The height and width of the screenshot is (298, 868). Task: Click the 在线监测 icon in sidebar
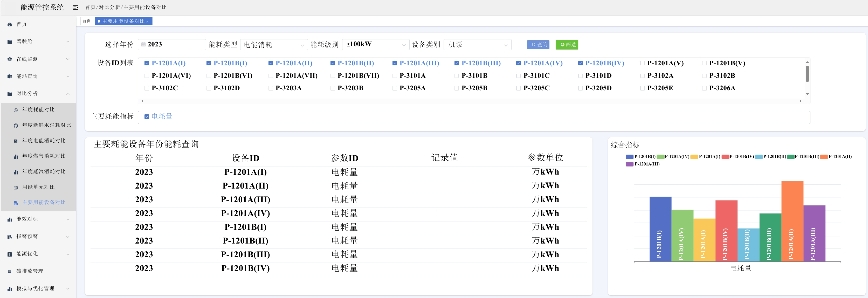coord(9,59)
